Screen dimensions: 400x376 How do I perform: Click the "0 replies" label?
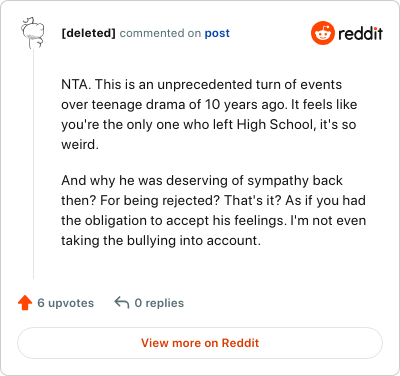(x=159, y=303)
